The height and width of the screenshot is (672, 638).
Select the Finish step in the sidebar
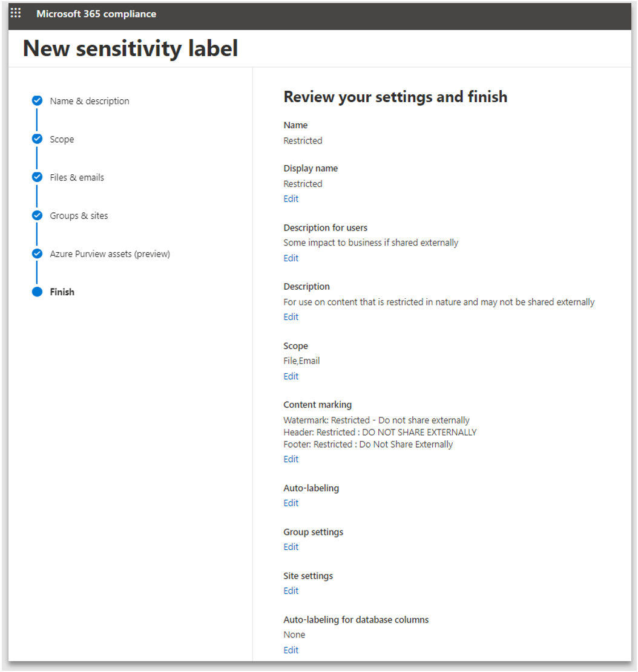point(62,292)
